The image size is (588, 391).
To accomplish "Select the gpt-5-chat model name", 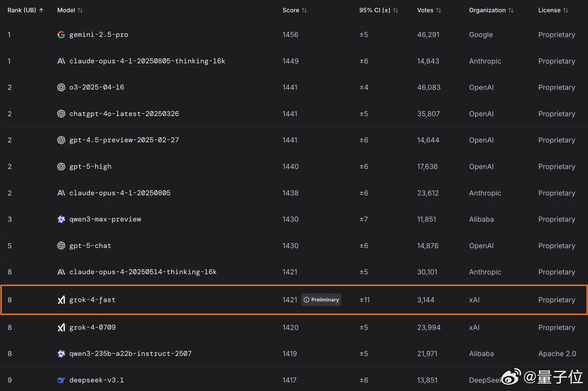I will 90,246.
